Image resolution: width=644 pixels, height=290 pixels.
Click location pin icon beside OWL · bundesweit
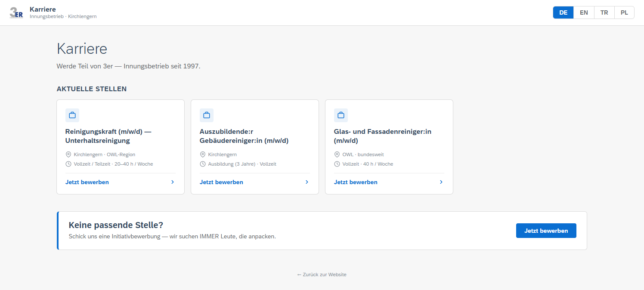point(337,154)
